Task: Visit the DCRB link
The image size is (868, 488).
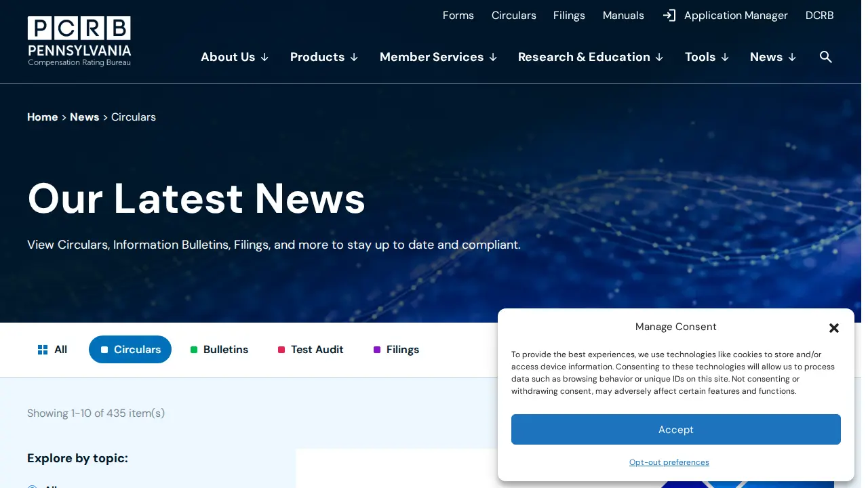Action: coord(820,16)
